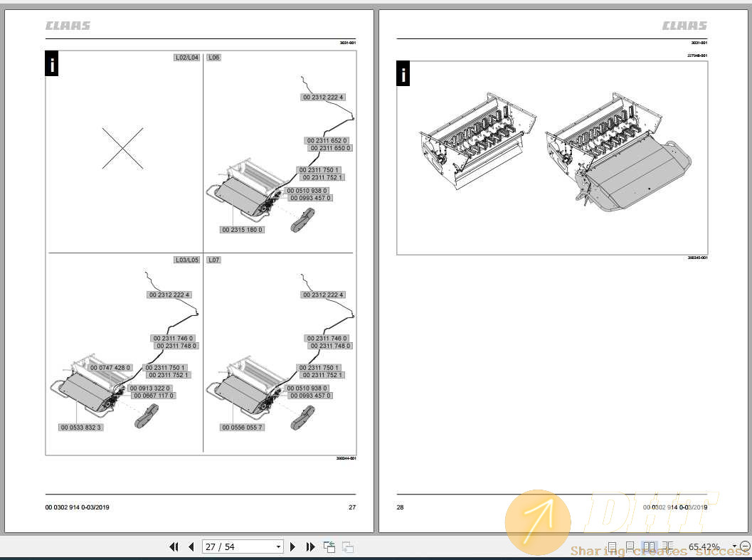Click 00 0302 914 0-03/2019 on page 27

pyautogui.click(x=78, y=507)
